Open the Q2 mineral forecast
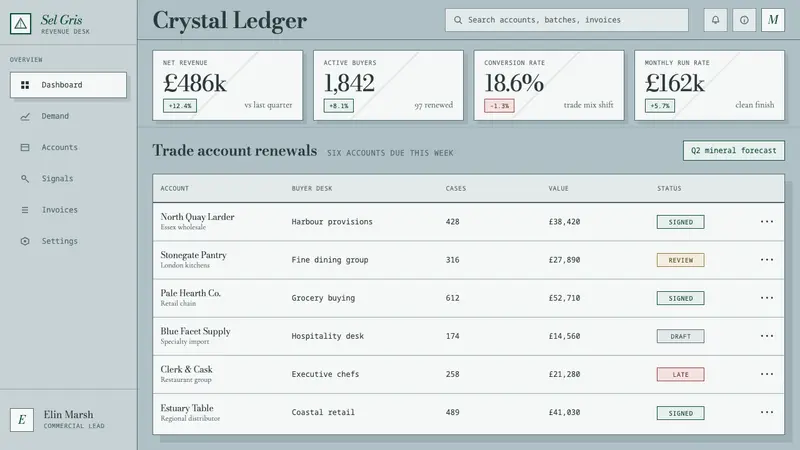The height and width of the screenshot is (450, 800). click(x=734, y=151)
